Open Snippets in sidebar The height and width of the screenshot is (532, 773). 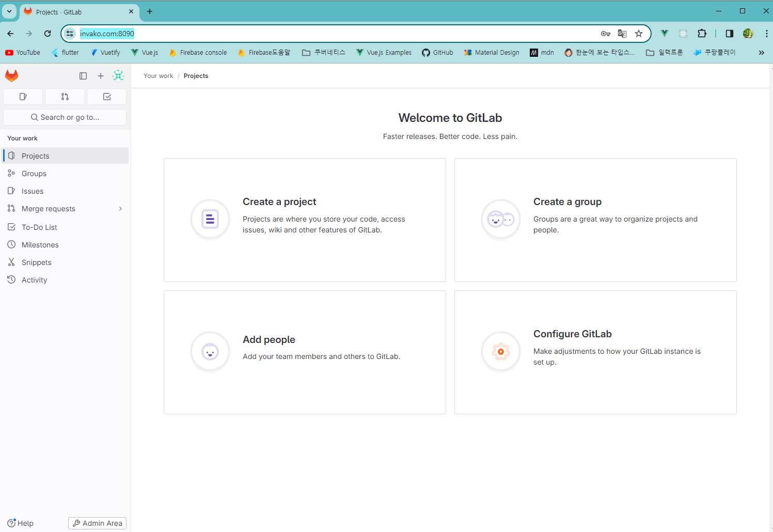pyautogui.click(x=66, y=262)
